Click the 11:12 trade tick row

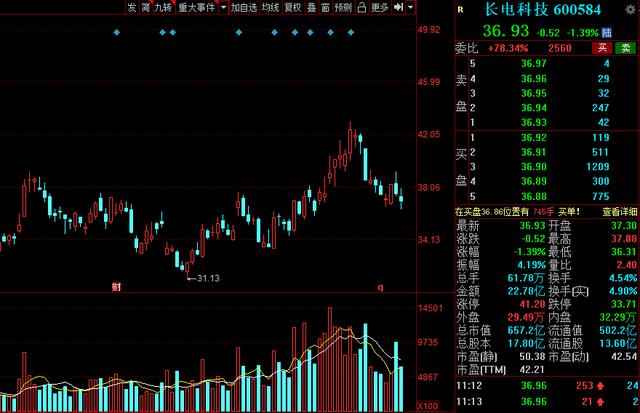(x=547, y=386)
